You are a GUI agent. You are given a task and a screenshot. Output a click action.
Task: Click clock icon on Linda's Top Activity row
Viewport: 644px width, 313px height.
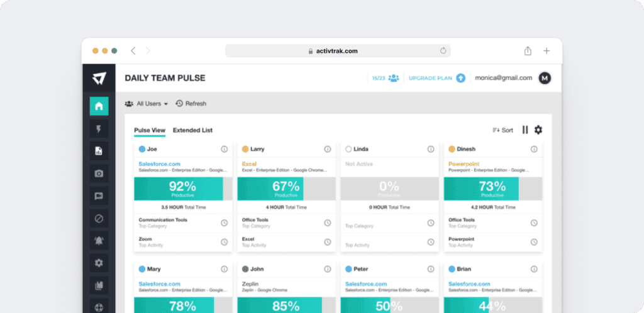(x=430, y=242)
